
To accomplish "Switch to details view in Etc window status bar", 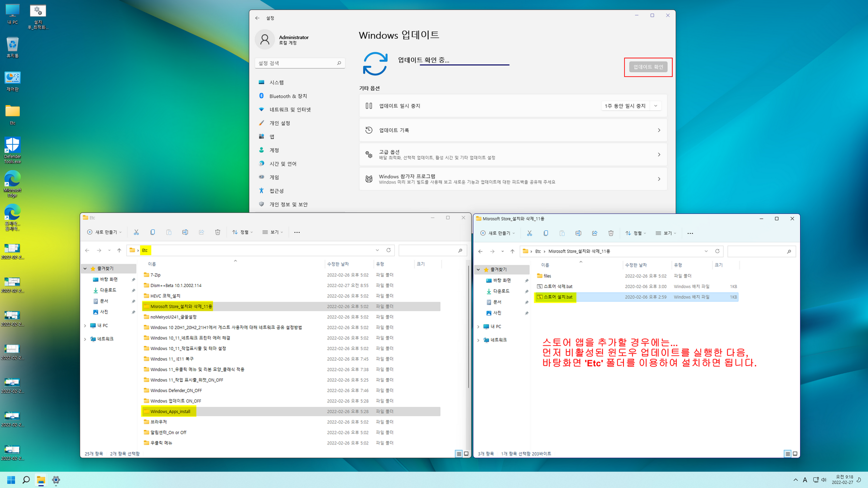I will tap(459, 454).
